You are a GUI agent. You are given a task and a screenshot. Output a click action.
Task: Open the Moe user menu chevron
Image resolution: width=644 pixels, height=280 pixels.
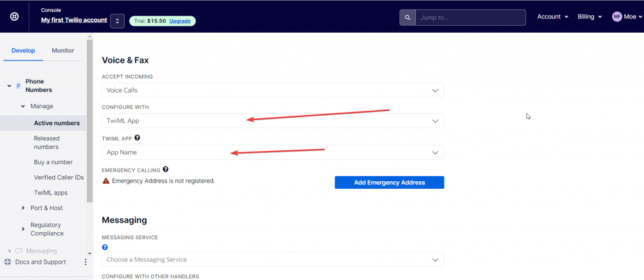[x=640, y=17]
